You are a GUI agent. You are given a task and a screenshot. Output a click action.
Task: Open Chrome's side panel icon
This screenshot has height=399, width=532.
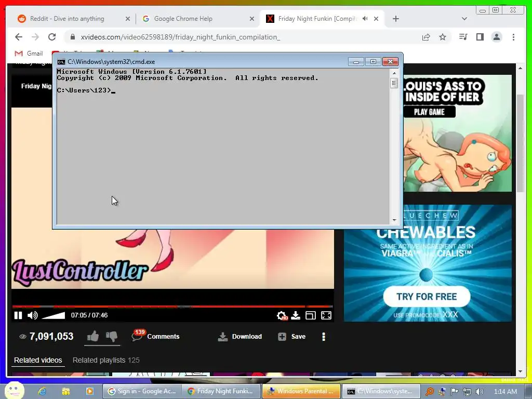[480, 37]
